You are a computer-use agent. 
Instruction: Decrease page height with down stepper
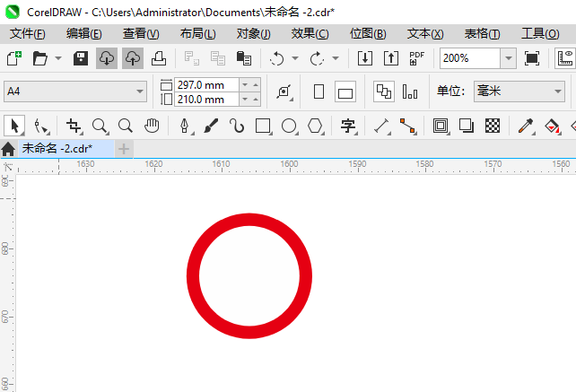click(x=245, y=100)
